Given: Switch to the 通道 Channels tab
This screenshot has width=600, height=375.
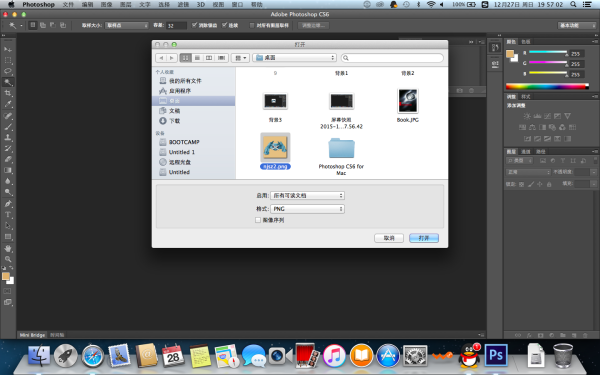Looking at the screenshot, I should (525, 152).
